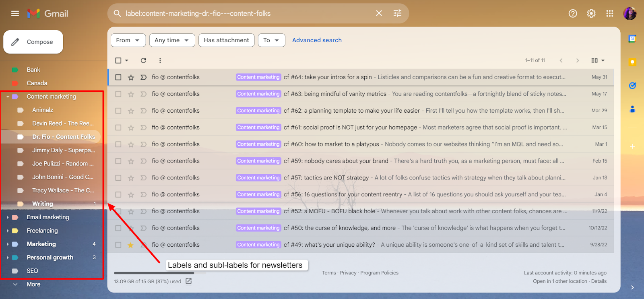Expand the Personal growth label
The image size is (644, 299).
pyautogui.click(x=8, y=258)
